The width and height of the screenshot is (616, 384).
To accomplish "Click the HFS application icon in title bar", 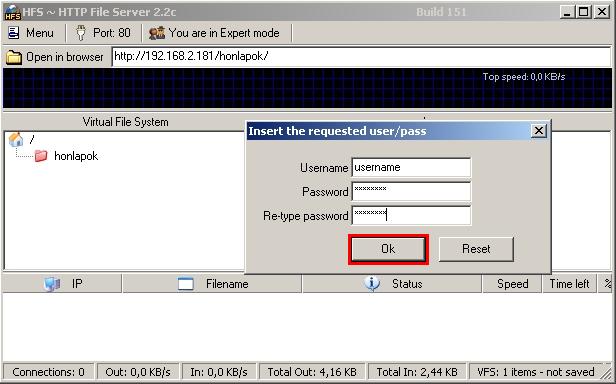I will 13,13.
